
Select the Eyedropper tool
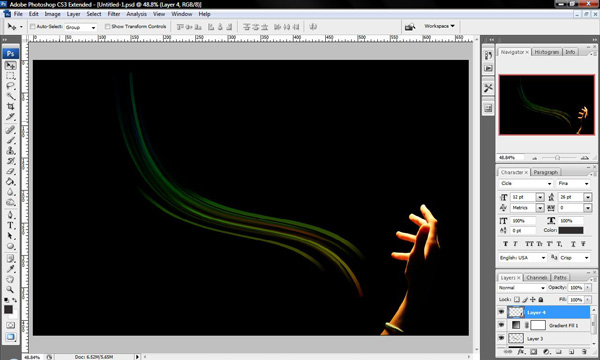(10, 269)
